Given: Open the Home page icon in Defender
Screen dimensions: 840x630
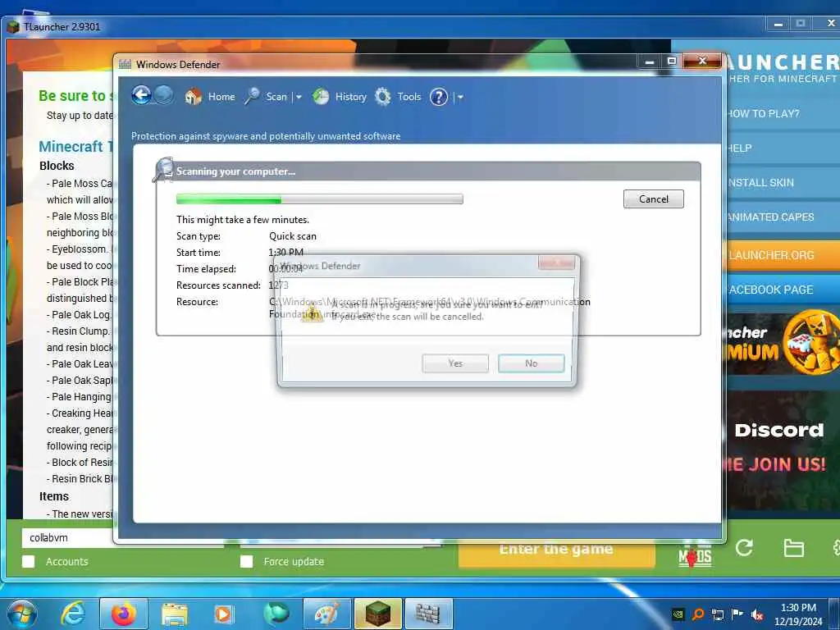Looking at the screenshot, I should click(x=193, y=97).
